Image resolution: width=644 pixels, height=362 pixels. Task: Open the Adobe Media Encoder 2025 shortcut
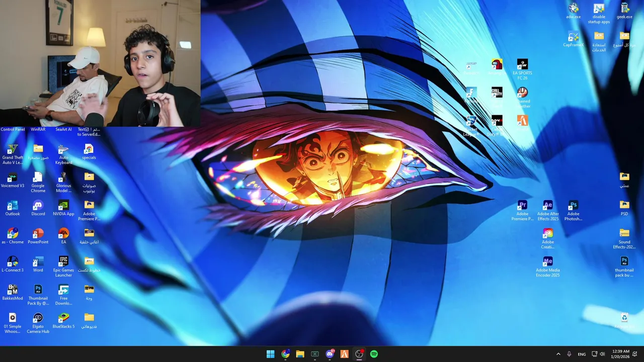548,267
